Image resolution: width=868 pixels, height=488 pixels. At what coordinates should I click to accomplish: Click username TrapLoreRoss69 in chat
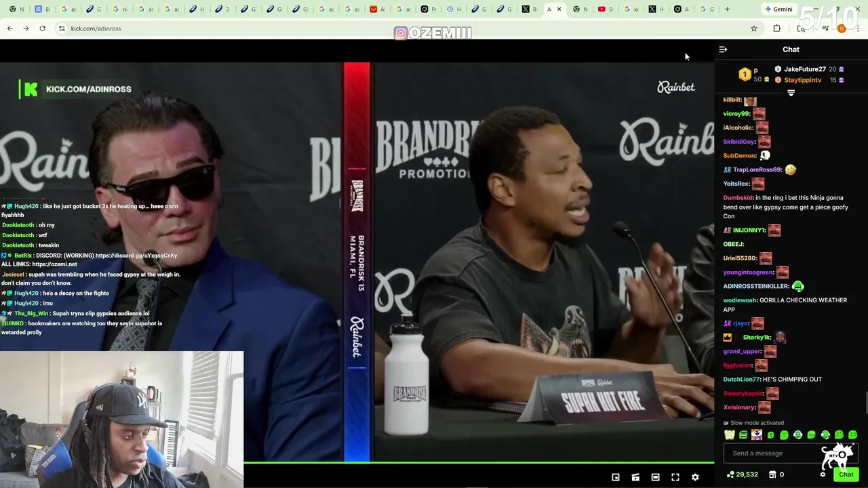[x=757, y=169]
